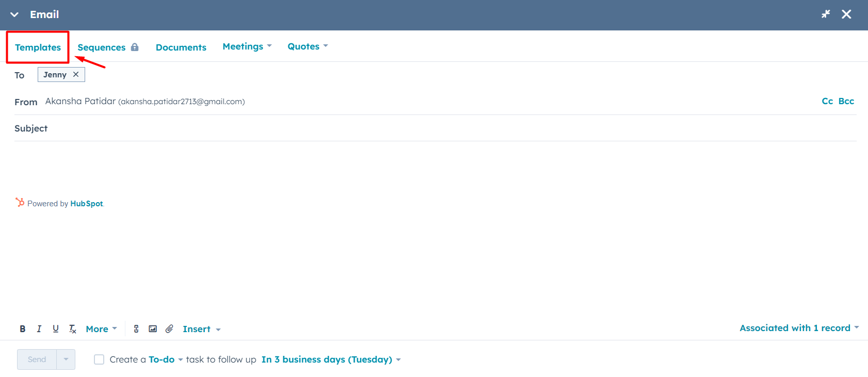
Task: Click into the Subject field
Action: point(436,128)
